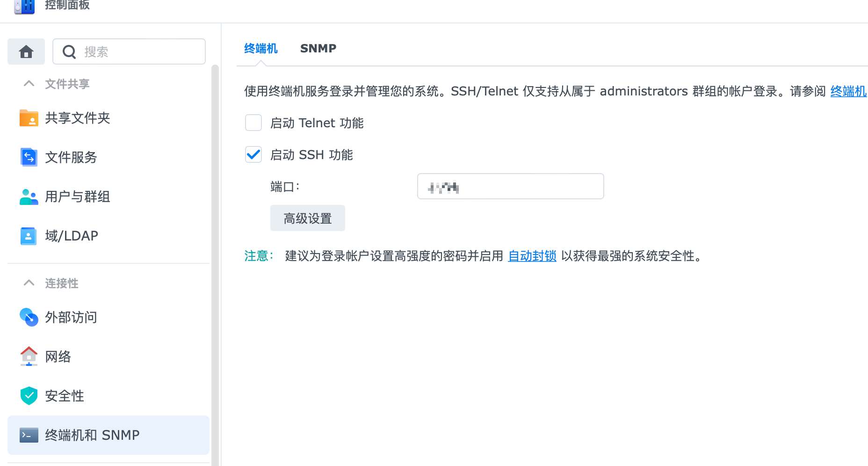Collapse the 文件共享 section
Viewport: 868px width, 466px height.
point(29,84)
